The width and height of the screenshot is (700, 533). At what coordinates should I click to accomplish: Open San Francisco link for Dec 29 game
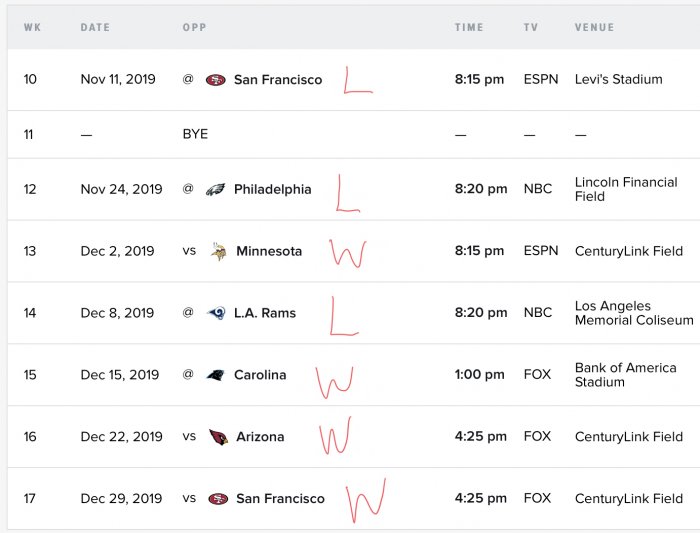(x=280, y=499)
